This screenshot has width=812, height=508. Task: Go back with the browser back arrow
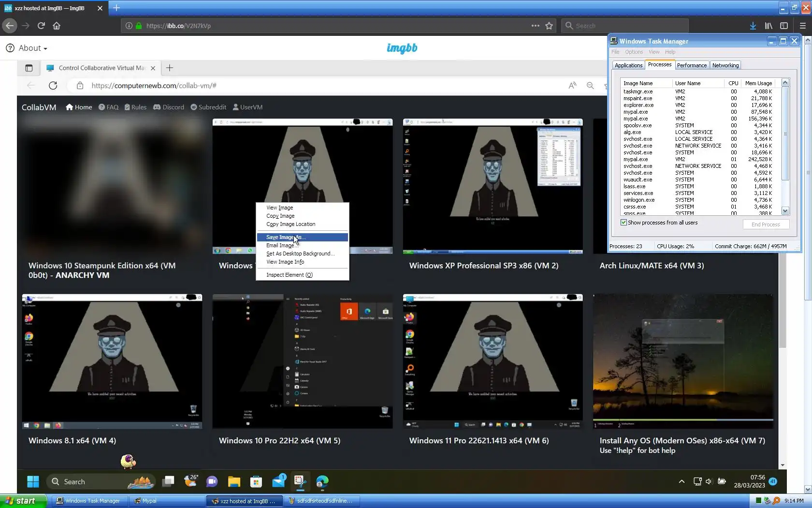(x=10, y=26)
